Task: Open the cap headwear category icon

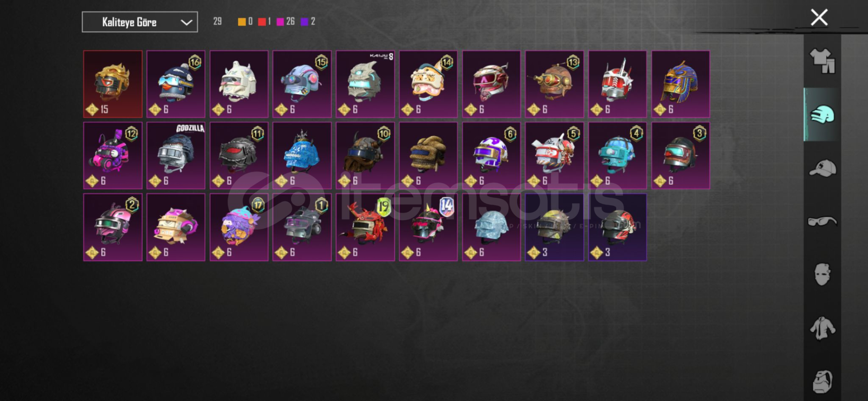Action: point(822,168)
